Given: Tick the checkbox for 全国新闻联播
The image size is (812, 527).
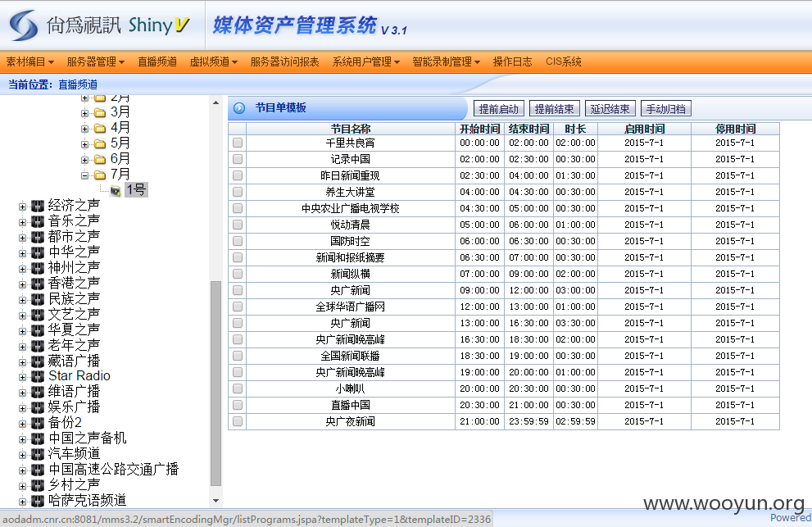Looking at the screenshot, I should point(237,356).
